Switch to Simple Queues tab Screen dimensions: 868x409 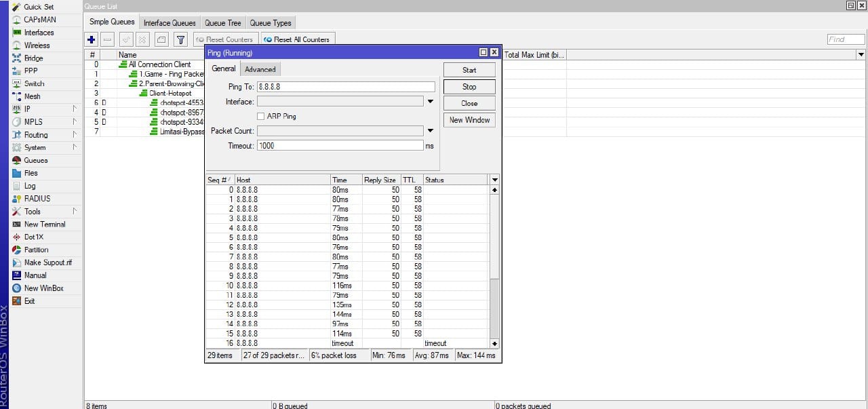click(x=112, y=22)
